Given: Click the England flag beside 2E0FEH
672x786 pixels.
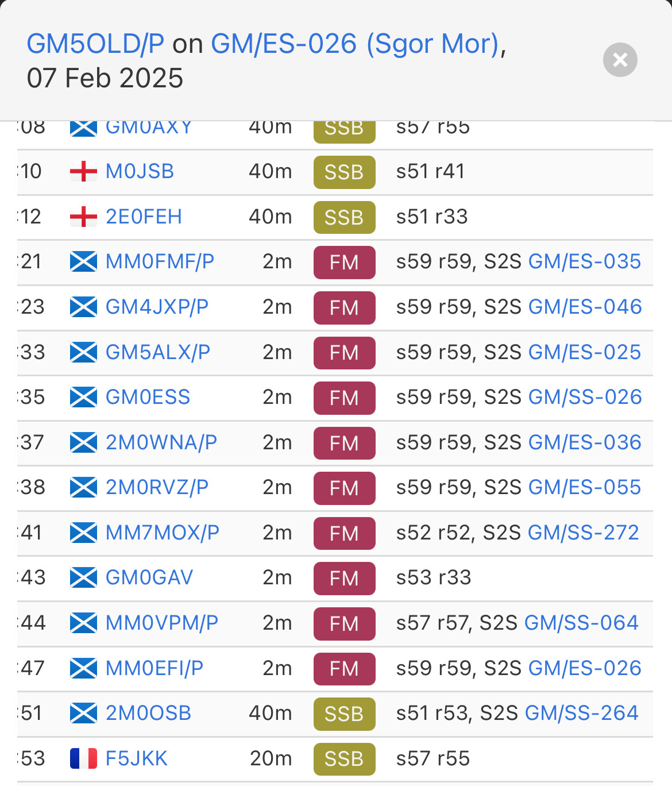Looking at the screenshot, I should coord(83,217).
